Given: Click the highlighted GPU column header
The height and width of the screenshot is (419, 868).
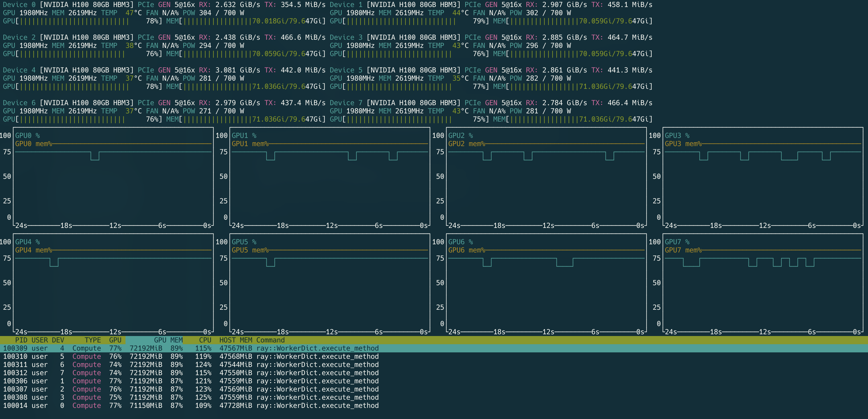Looking at the screenshot, I should [115, 340].
